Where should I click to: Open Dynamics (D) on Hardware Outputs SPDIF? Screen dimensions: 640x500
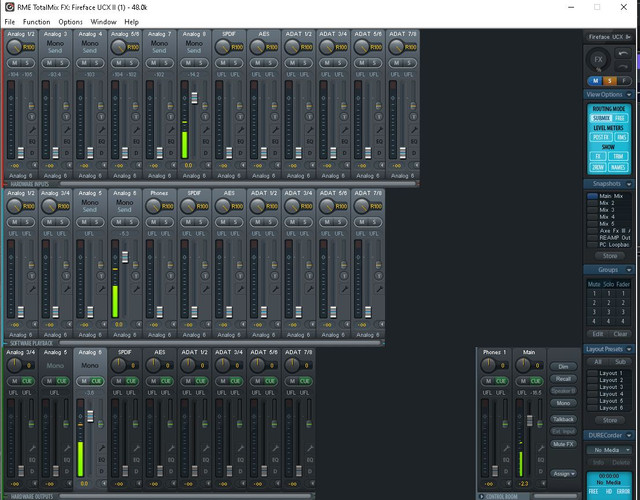(136, 471)
